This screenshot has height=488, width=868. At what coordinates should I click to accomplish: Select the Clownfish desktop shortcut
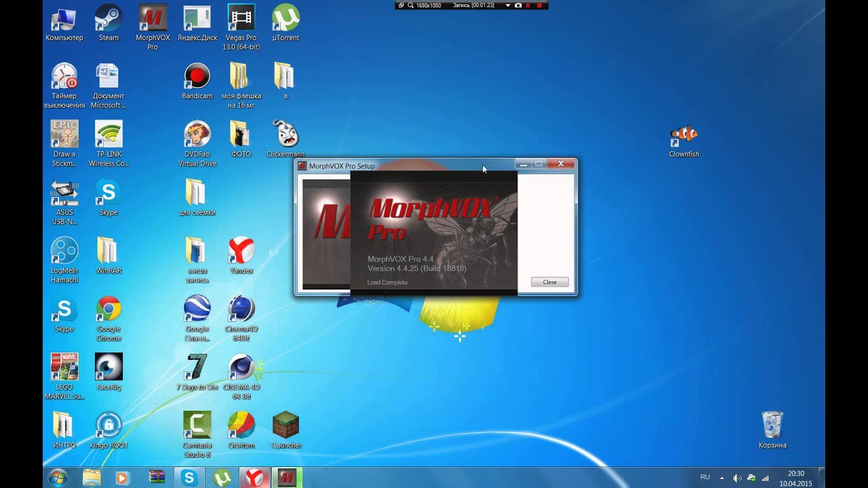click(x=684, y=140)
